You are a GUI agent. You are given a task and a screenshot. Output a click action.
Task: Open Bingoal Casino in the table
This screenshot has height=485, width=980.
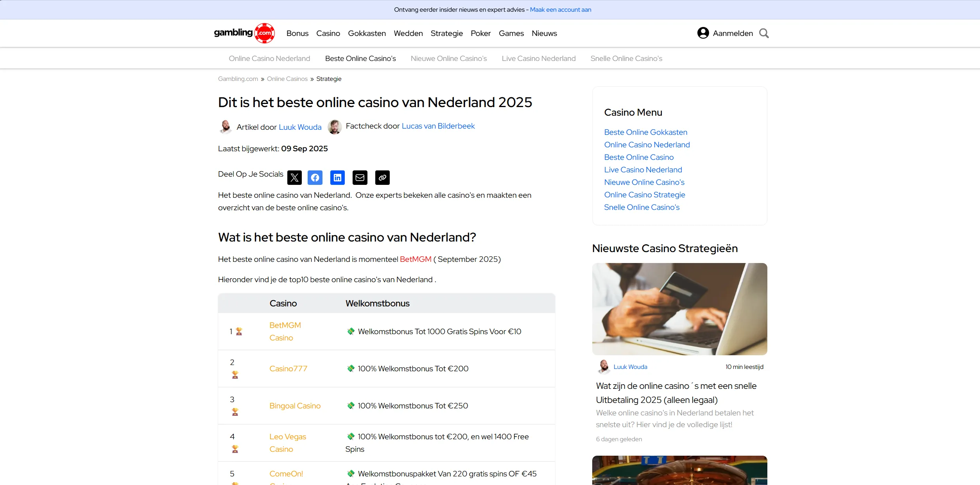[295, 406]
